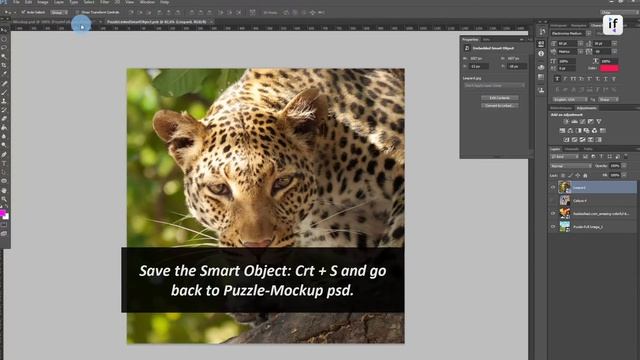Open the layer comp dropdown in Properties
This screenshot has height=360, width=640.
(494, 86)
